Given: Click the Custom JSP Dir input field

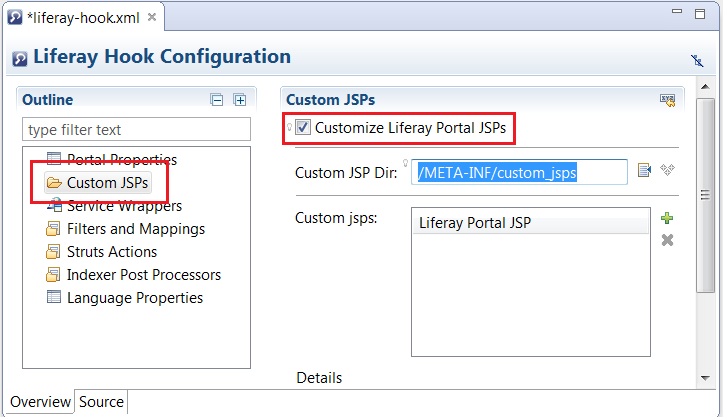Looking at the screenshot, I should coord(519,173).
